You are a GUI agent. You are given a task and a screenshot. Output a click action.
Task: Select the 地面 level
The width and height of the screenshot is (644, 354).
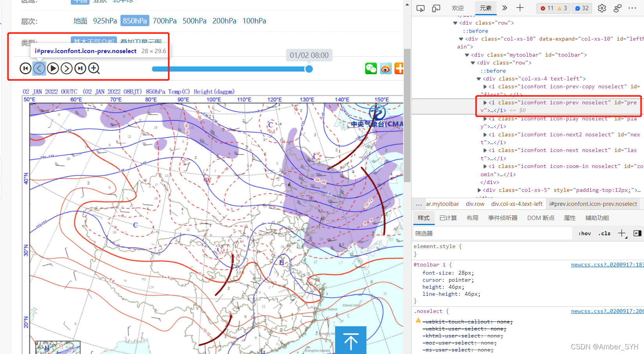point(80,21)
